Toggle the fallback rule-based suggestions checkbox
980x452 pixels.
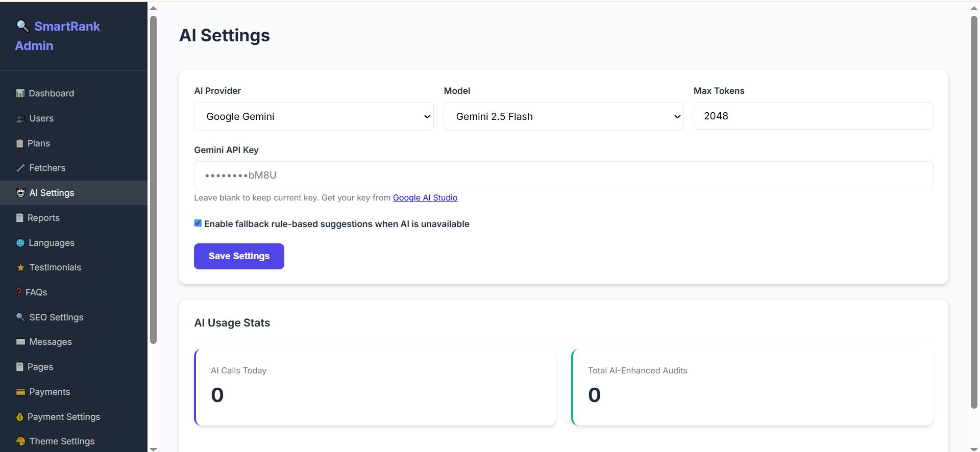click(198, 223)
